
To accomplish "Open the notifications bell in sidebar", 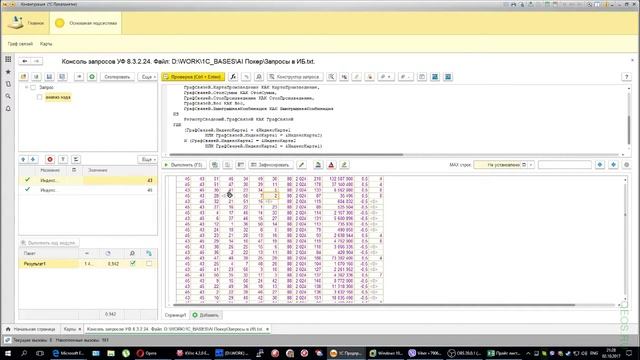I will tap(8, 109).
